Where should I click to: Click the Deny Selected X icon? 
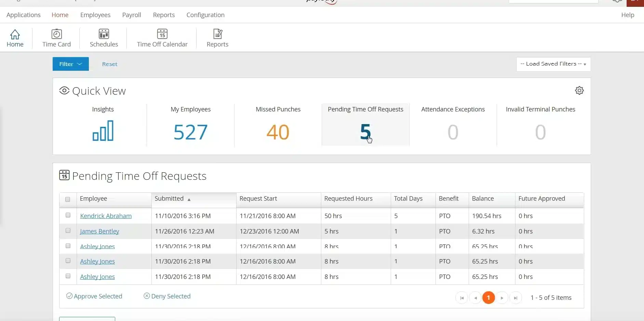coord(147,296)
